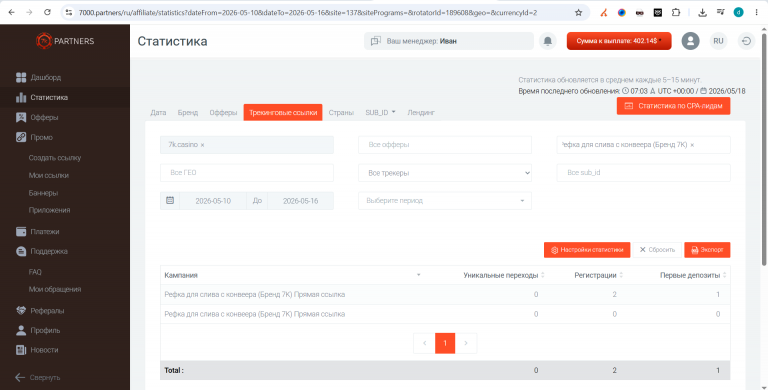Reload the page in browser
The height and width of the screenshot is (390, 768).
point(48,13)
